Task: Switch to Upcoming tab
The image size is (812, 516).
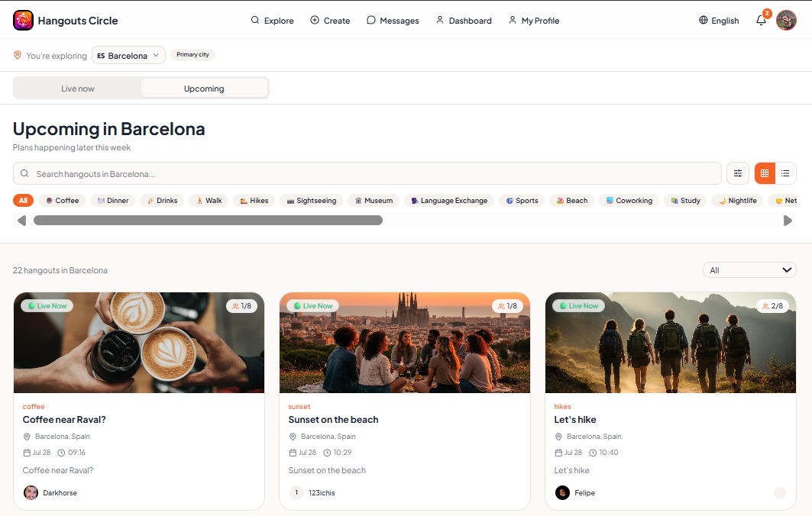Action: 204,89
